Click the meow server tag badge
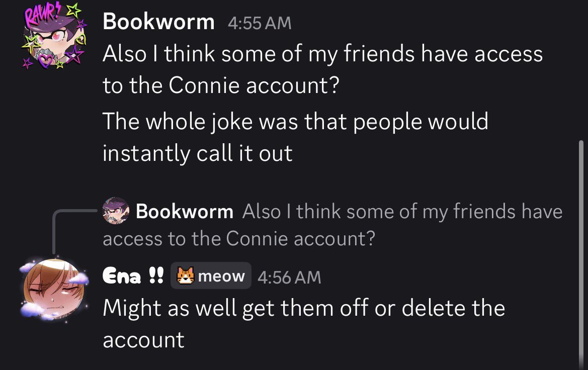Viewport: 588px width, 370px height. 211,275
